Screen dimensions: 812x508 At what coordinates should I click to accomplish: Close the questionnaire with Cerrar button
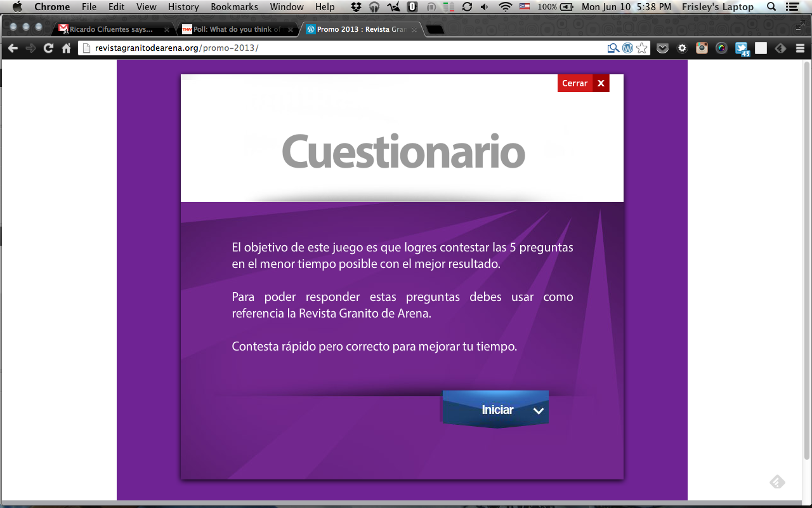coord(583,83)
